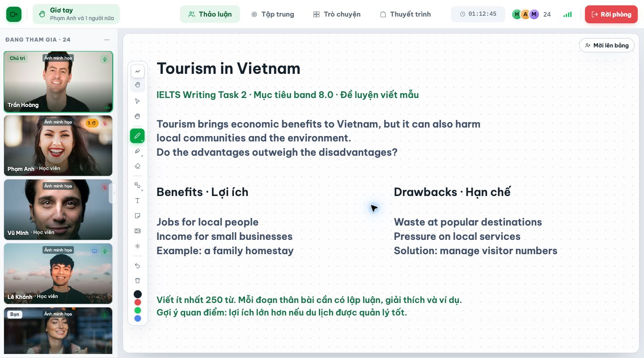Screen dimensions: 644x358
Task: Switch to the Trò chuyện mode tab
Action: click(336, 14)
